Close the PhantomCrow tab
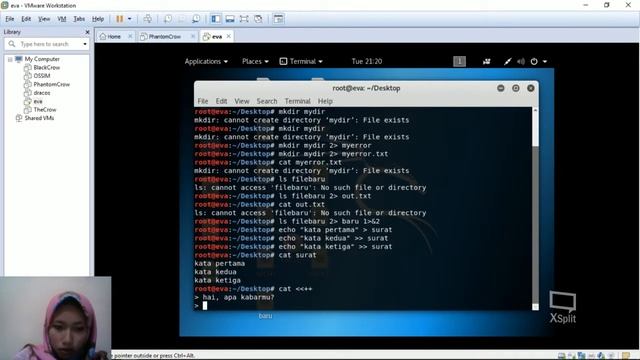 193,36
